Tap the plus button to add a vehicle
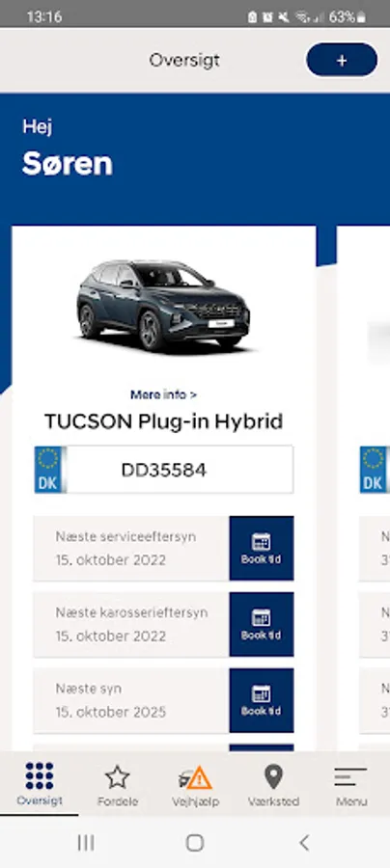The height and width of the screenshot is (868, 390). 342,60
